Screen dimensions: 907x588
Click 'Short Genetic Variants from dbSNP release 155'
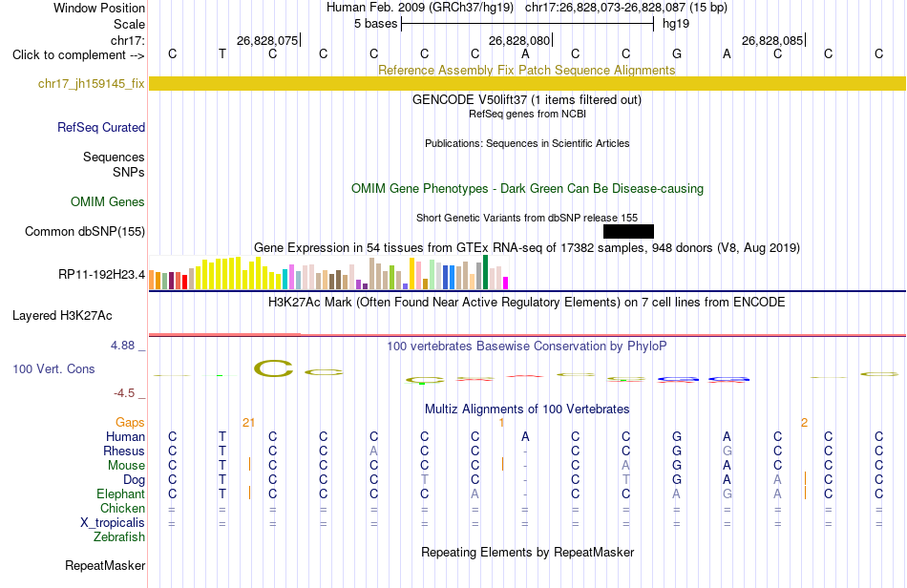click(x=527, y=218)
